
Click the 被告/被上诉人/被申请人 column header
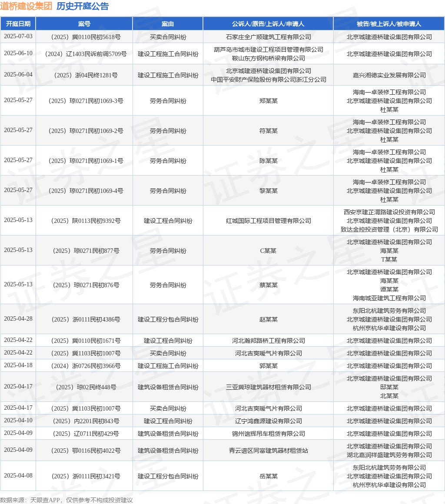coord(389,24)
